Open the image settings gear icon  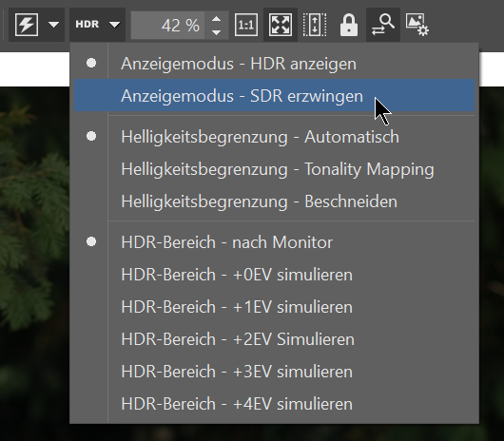[417, 25]
